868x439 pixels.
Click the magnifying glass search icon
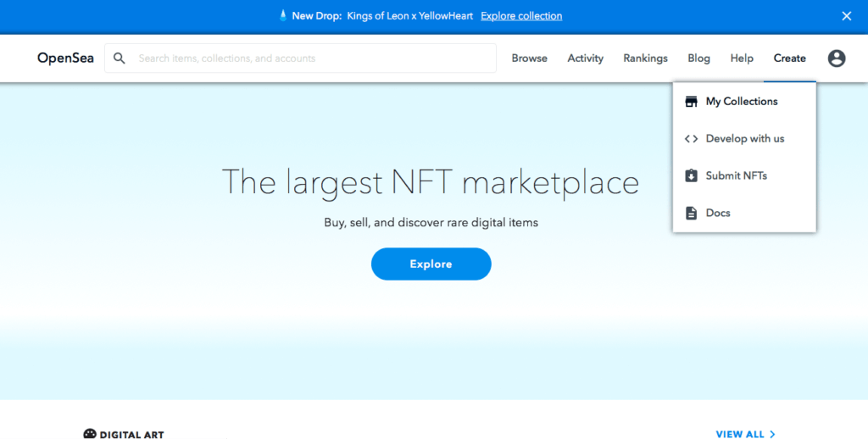[x=120, y=58]
